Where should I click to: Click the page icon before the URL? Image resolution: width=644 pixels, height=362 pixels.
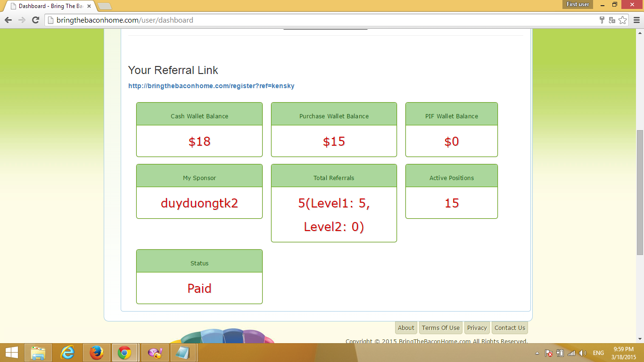click(50, 20)
